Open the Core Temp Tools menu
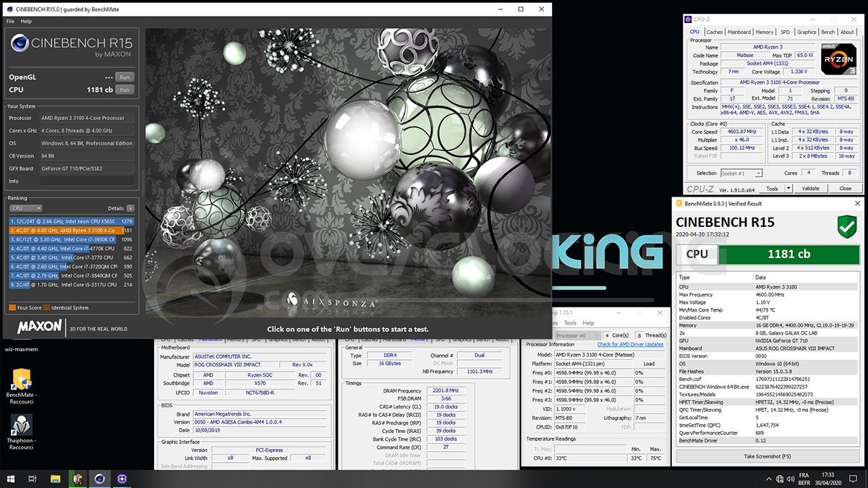 (570, 323)
